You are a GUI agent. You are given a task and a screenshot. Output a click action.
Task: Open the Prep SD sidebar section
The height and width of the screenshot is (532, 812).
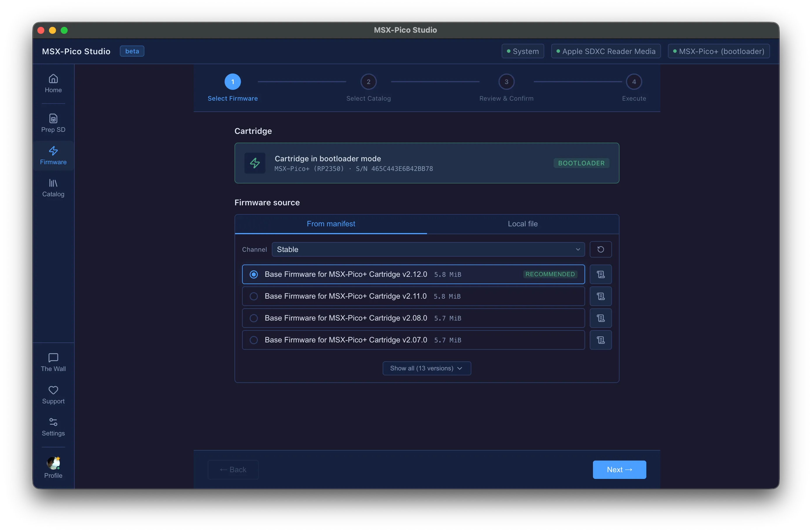click(x=53, y=123)
